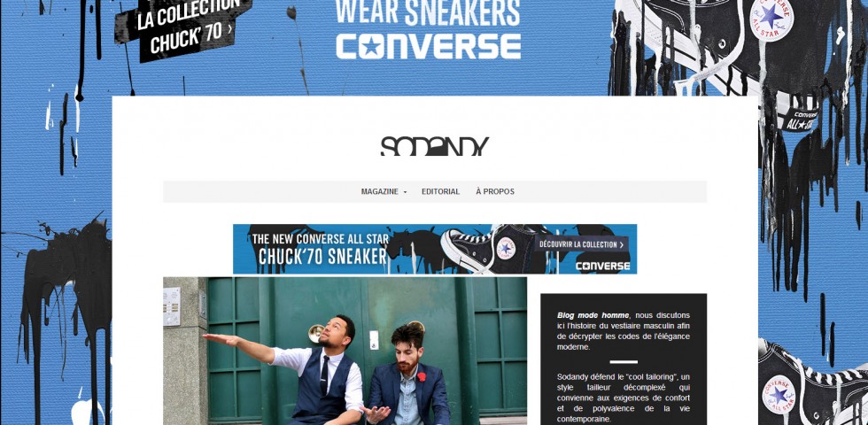Click the Découvrir la collection button

coord(581,244)
